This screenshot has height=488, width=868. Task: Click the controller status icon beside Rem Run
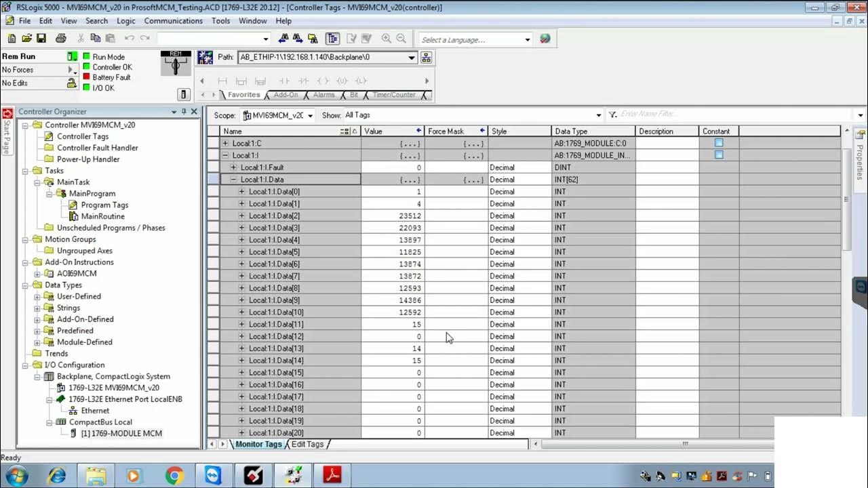coord(72,56)
